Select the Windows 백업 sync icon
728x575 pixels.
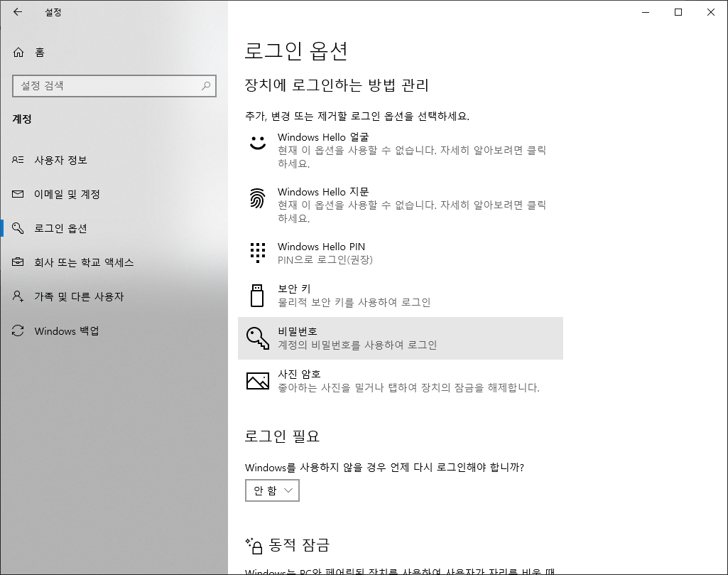tap(18, 331)
